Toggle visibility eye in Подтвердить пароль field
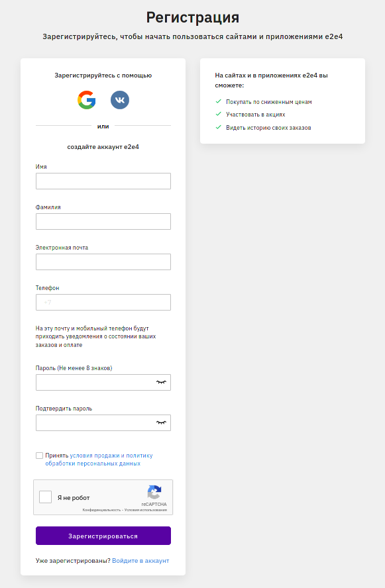The height and width of the screenshot is (588, 385). click(161, 422)
